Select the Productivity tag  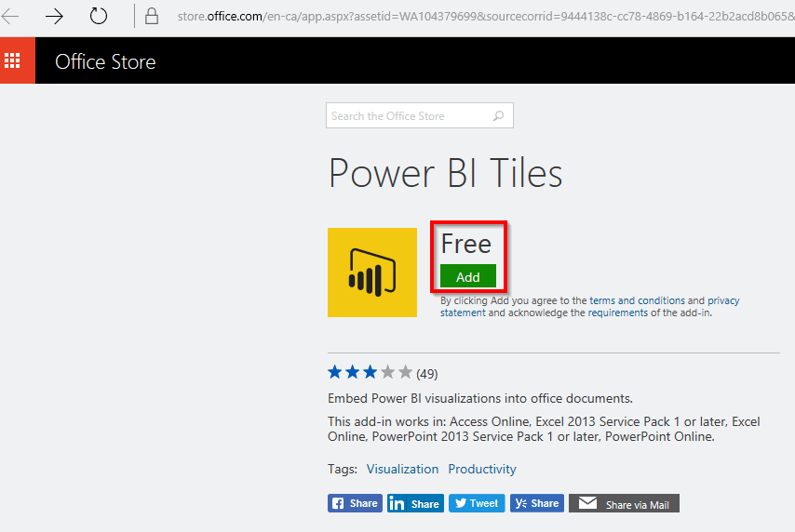pyautogui.click(x=481, y=470)
